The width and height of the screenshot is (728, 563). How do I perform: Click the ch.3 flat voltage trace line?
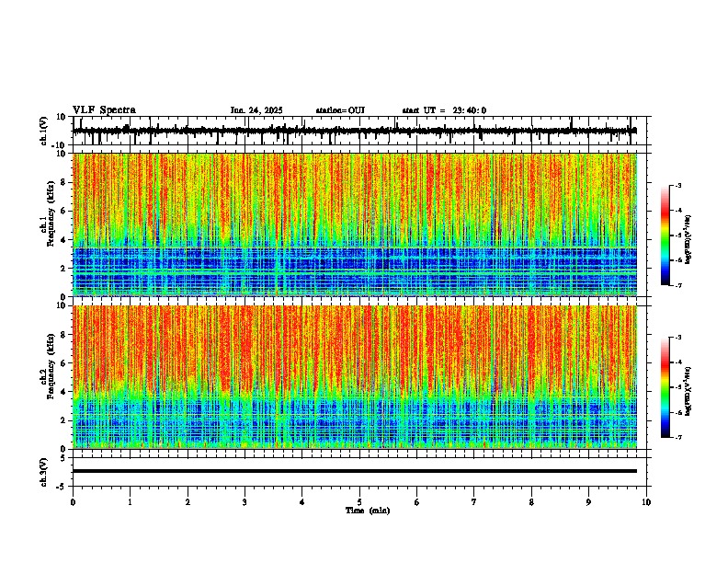355,471
